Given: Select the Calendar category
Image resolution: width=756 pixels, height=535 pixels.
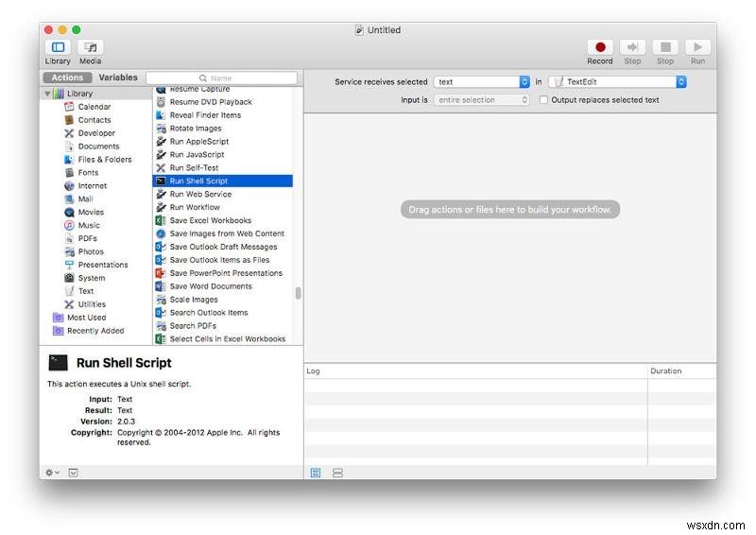Looking at the screenshot, I should 94,107.
